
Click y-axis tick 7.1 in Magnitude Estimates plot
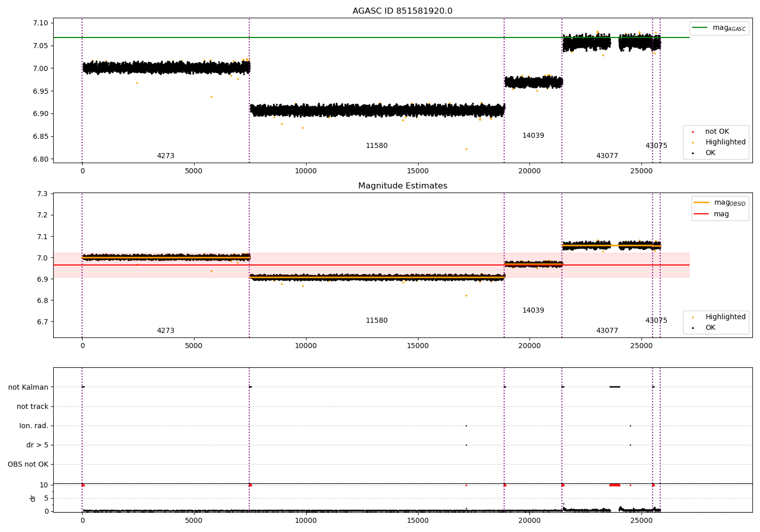click(x=43, y=237)
